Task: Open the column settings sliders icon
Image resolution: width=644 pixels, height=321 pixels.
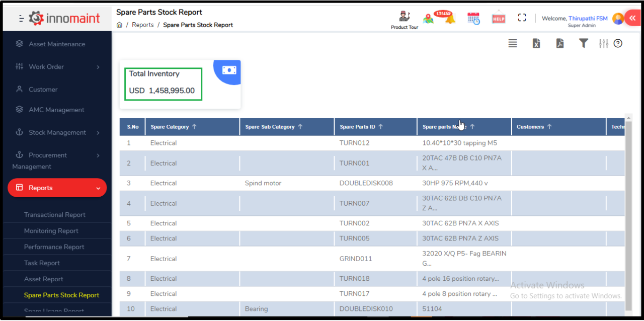Action: (603, 43)
